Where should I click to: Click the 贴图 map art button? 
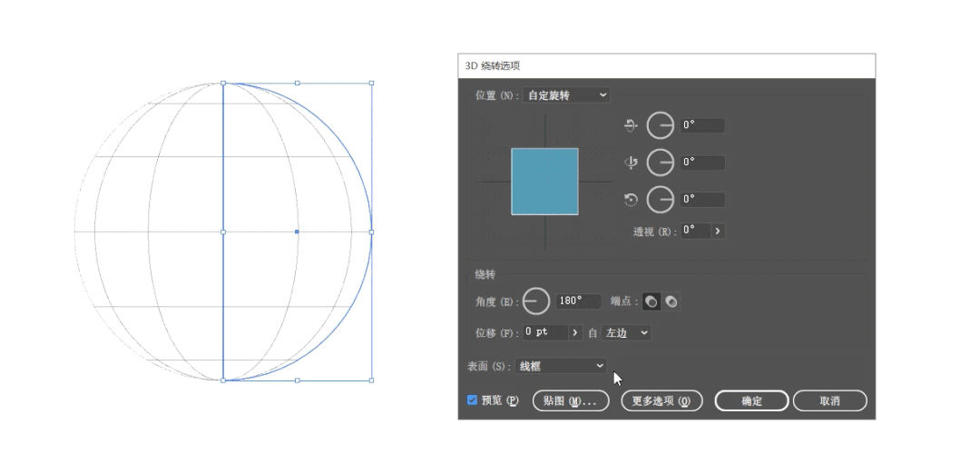coord(571,400)
